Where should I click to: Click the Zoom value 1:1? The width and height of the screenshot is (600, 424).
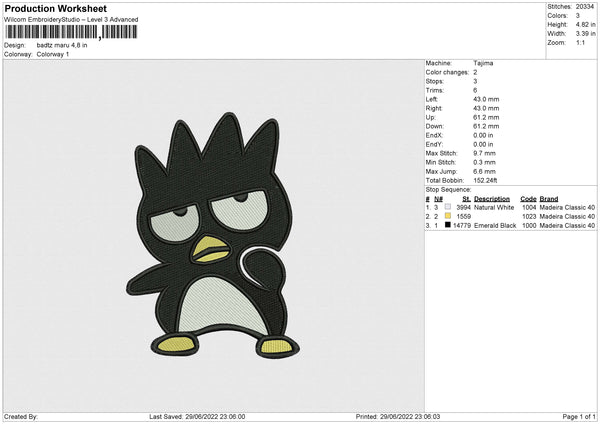[580, 42]
